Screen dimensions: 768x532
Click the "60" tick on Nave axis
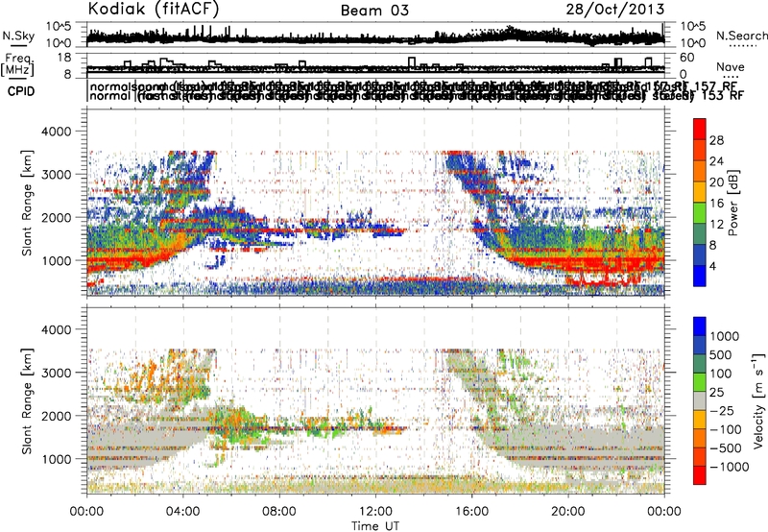coord(687,58)
